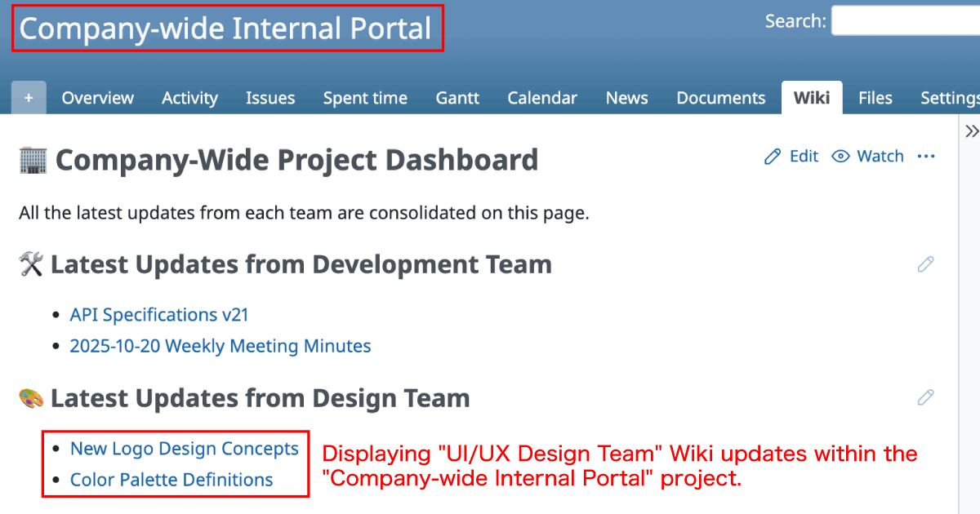Open the ellipsis more actions icon
Viewport: 980px width, 514px height.
click(x=926, y=157)
